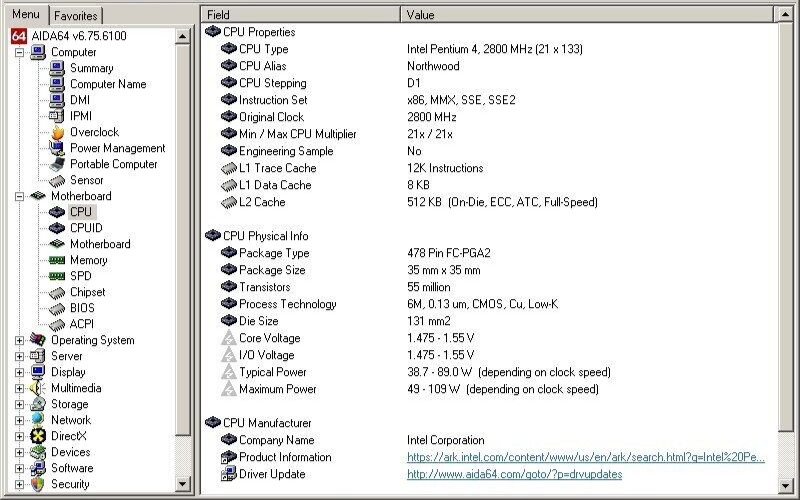Click the CPUID chip icon

pos(57,228)
